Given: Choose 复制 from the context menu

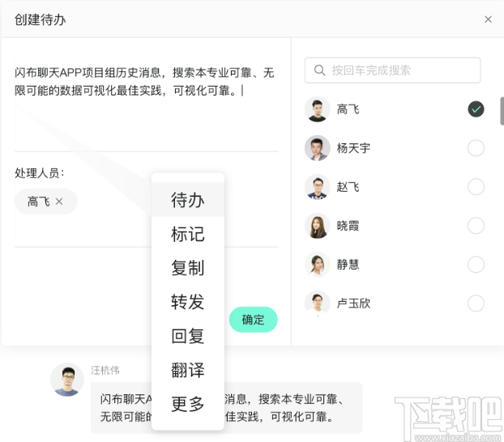Looking at the screenshot, I should pos(188,268).
